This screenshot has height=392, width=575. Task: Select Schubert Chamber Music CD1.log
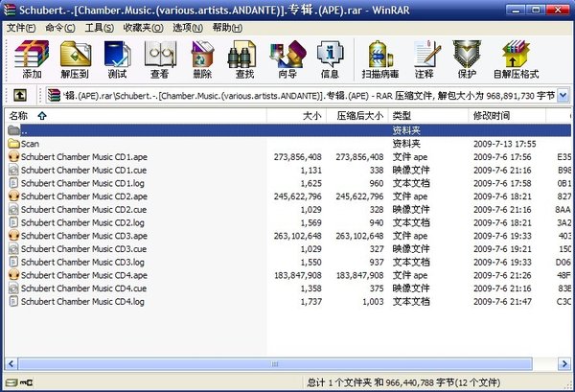82,183
